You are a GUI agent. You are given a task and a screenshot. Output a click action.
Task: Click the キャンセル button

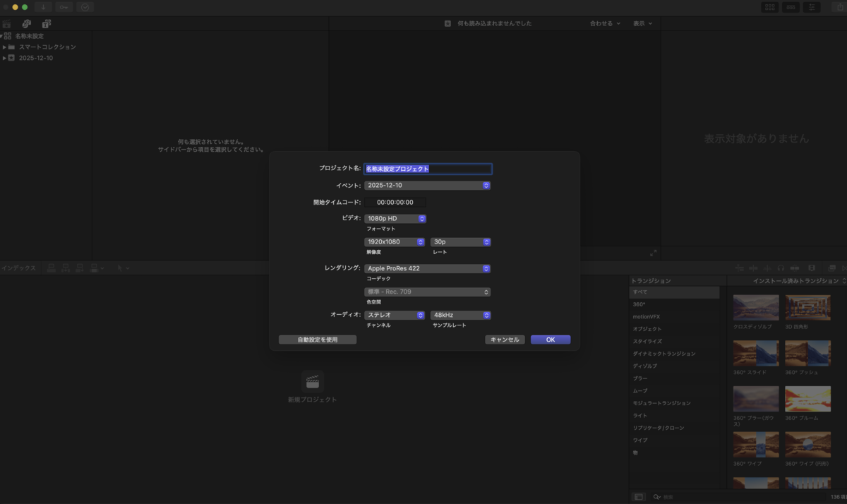[x=505, y=340]
